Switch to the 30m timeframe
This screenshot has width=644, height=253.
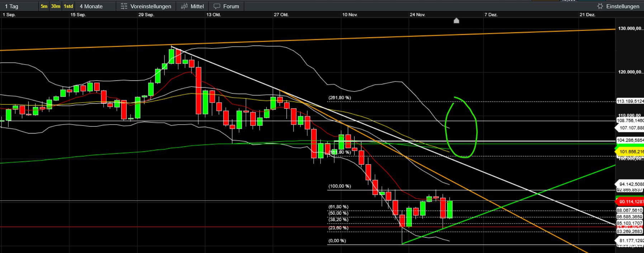56,6
